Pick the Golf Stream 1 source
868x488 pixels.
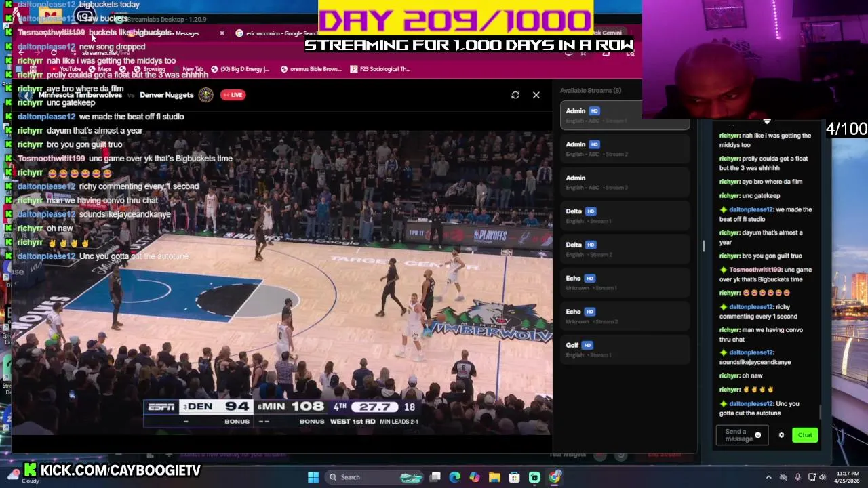[x=625, y=349]
